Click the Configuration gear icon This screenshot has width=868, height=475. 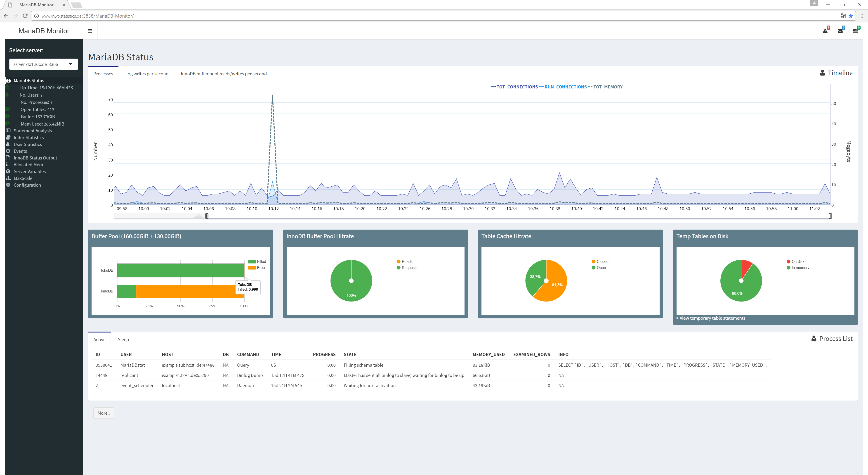8,185
